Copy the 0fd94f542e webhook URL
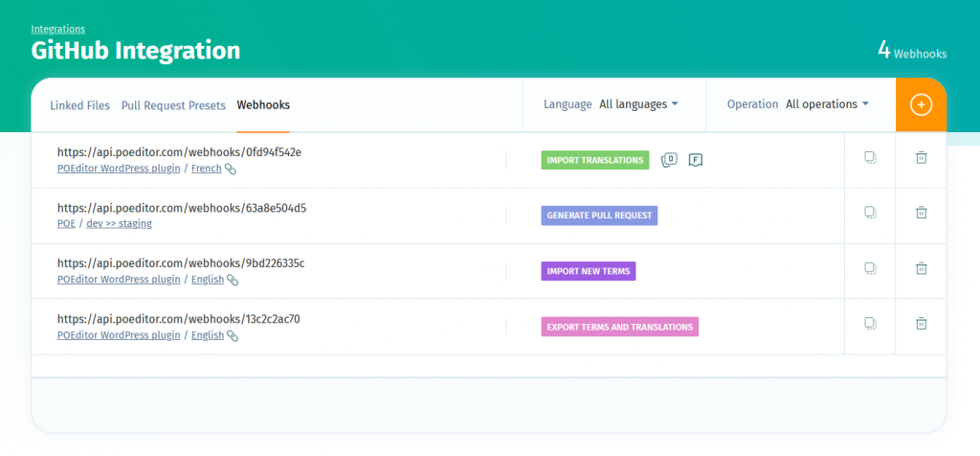 870,158
